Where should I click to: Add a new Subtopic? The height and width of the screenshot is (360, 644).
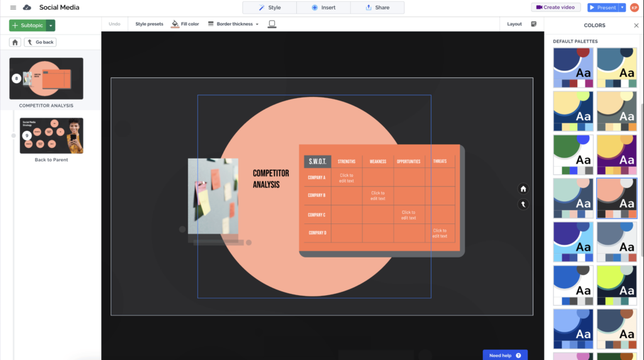[x=28, y=25]
